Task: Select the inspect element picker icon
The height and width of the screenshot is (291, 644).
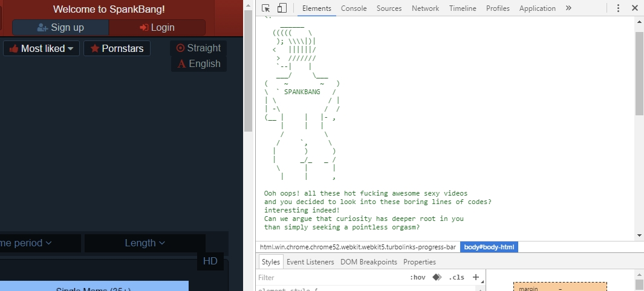Action: coord(265,8)
